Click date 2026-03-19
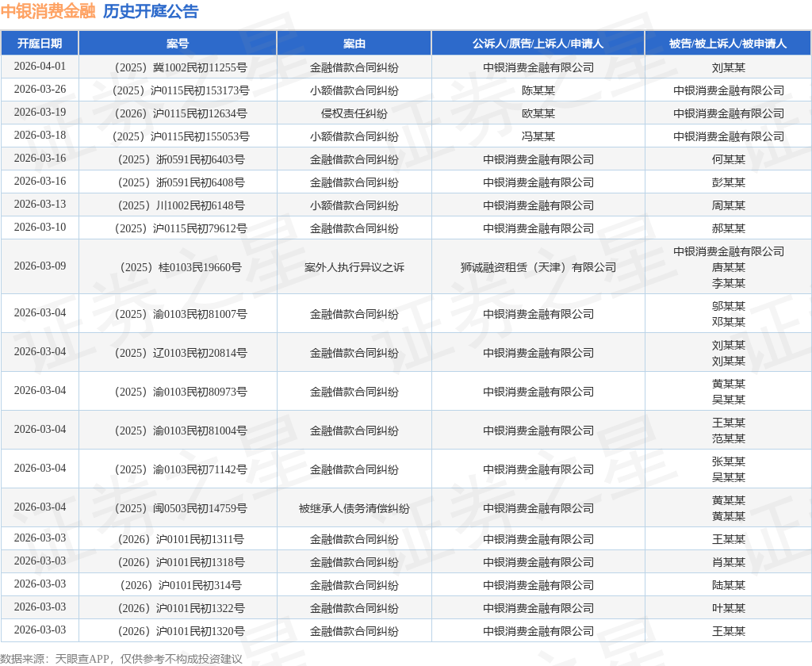The width and height of the screenshot is (812, 666). click(x=40, y=113)
